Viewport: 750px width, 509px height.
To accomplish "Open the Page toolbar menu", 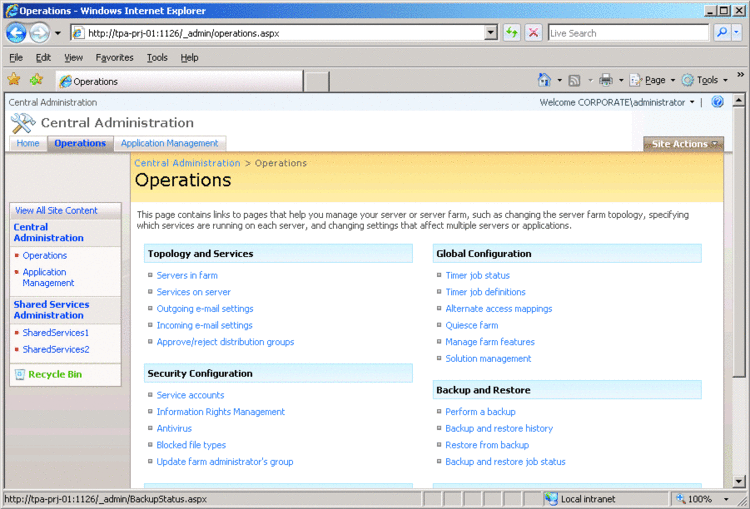I will 652,80.
